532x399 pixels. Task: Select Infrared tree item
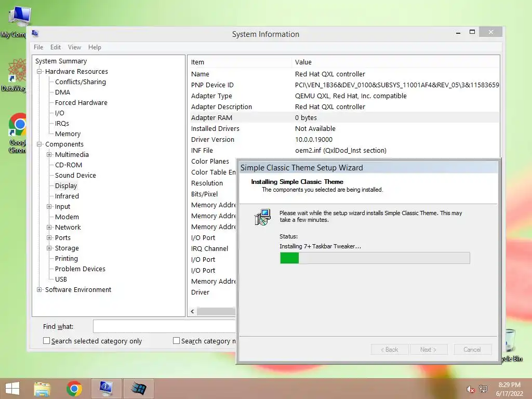67,196
